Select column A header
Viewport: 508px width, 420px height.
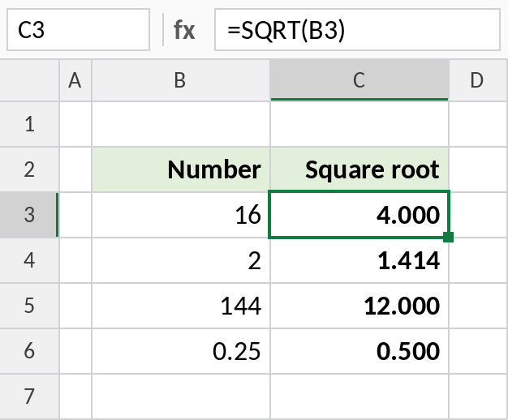[75, 80]
